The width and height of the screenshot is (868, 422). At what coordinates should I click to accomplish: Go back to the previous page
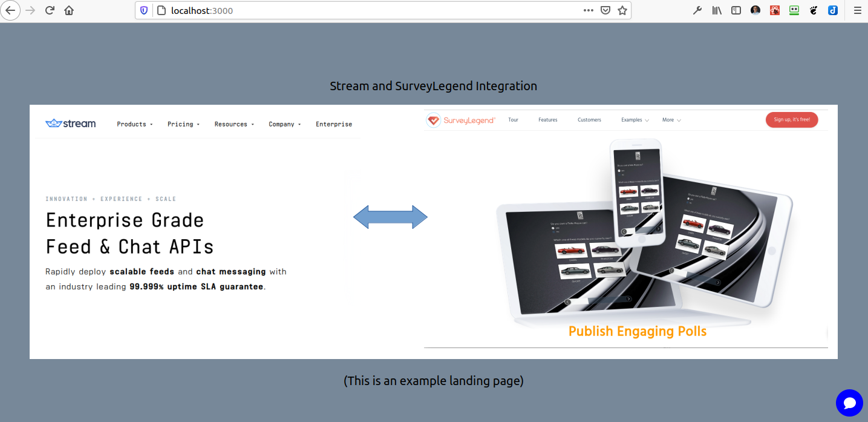click(x=10, y=10)
